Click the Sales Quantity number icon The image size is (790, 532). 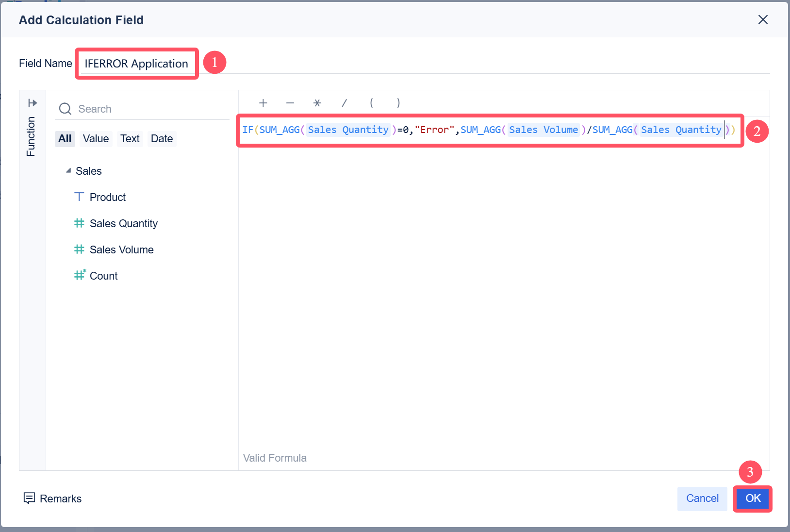79,223
